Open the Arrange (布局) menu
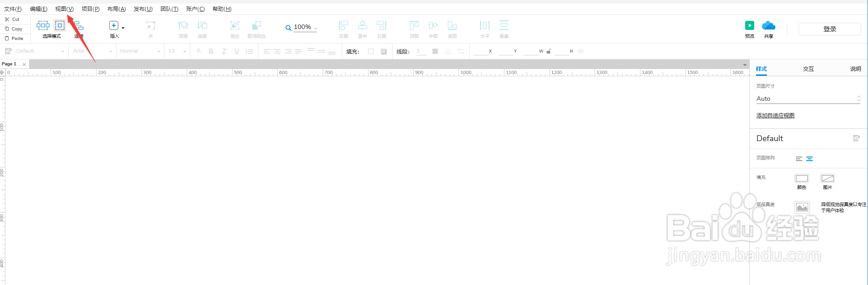This screenshot has width=868, height=285. tap(116, 9)
